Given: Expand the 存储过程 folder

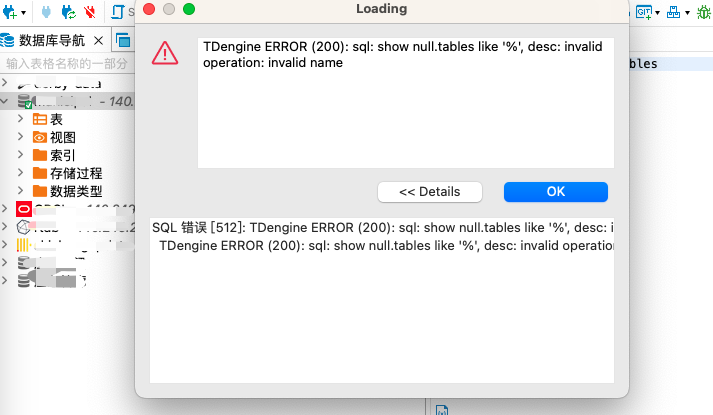Looking at the screenshot, I should coord(20,172).
